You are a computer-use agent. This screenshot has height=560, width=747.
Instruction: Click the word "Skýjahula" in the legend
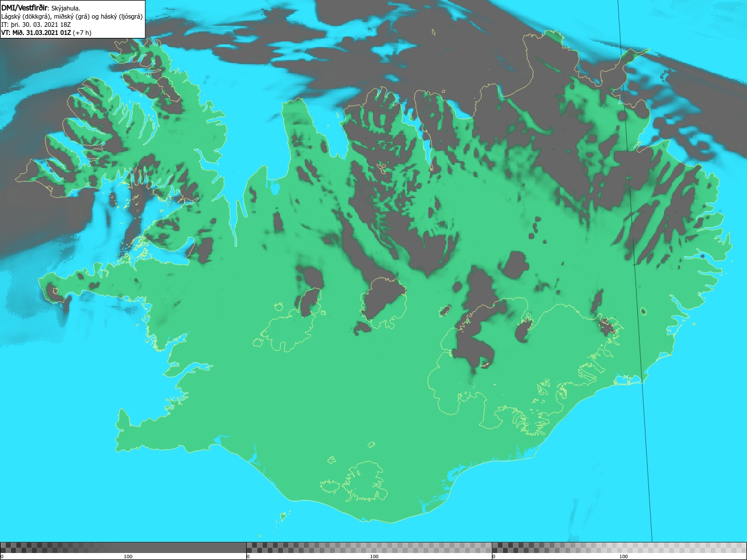[65, 8]
